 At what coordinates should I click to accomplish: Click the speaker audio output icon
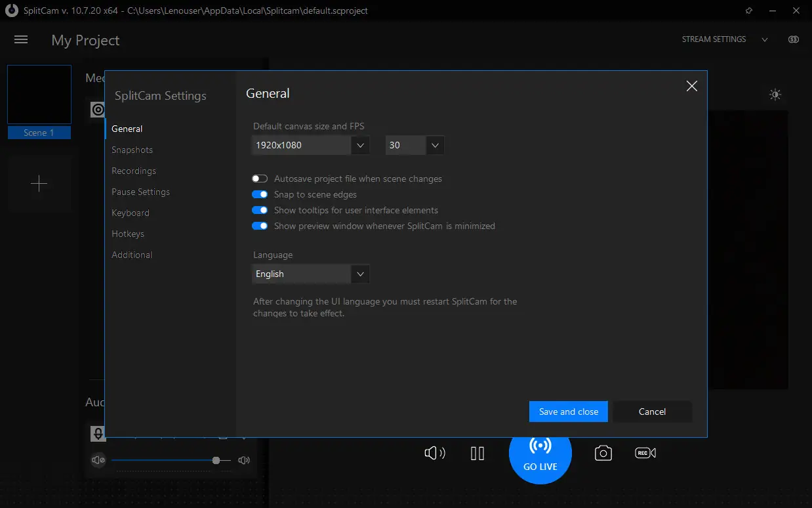[435, 453]
